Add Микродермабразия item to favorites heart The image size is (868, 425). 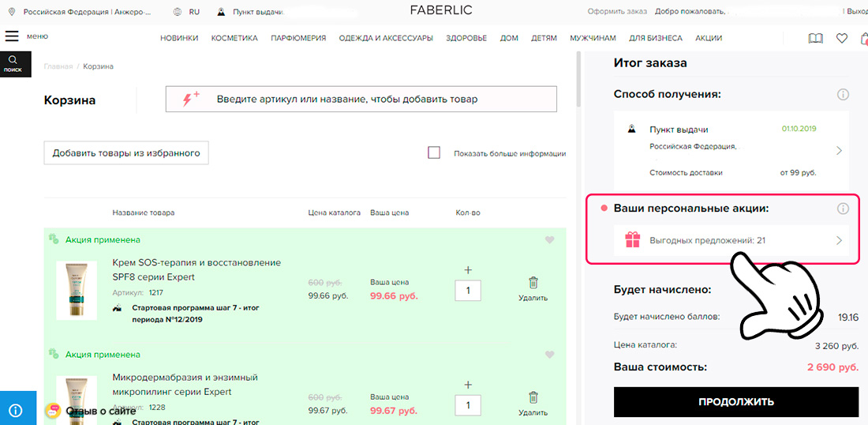coord(549,355)
